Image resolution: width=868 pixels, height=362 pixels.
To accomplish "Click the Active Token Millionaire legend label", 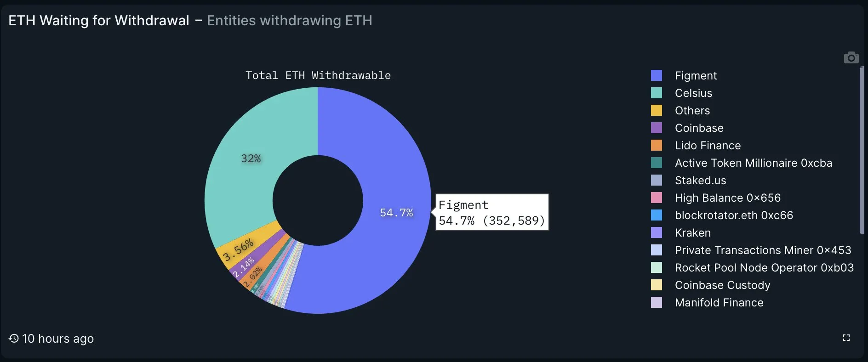I will 753,163.
